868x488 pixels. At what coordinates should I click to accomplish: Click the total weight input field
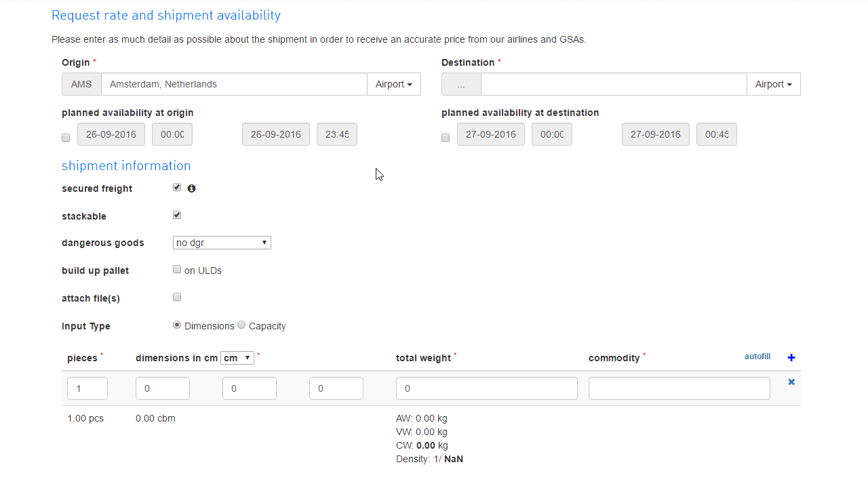click(x=486, y=388)
